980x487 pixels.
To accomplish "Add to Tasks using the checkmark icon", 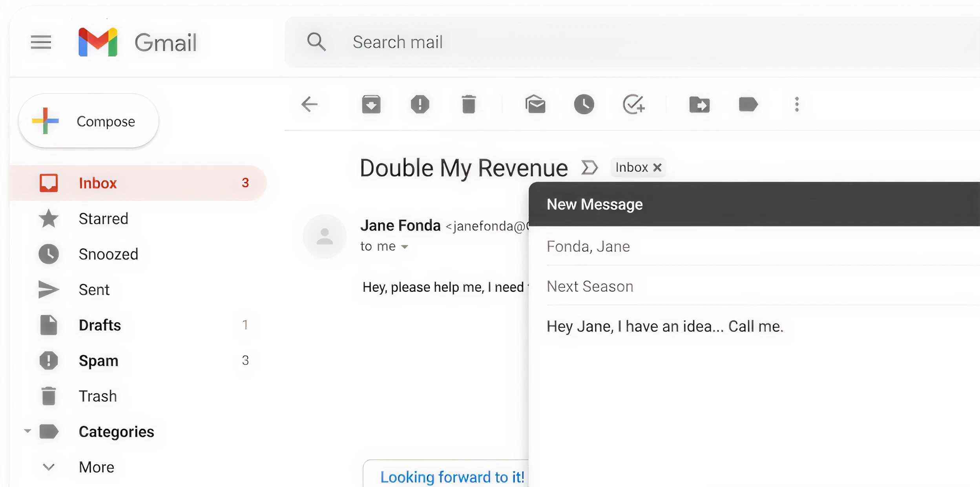I will click(633, 104).
